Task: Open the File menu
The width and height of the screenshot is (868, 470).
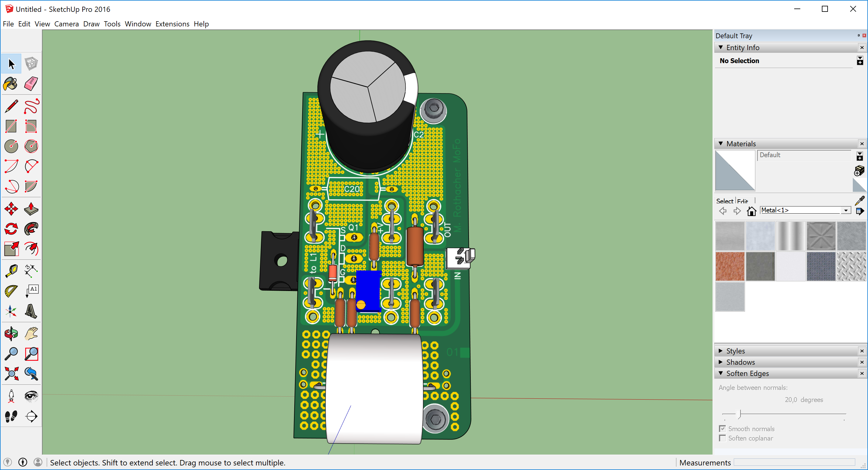Action: [x=8, y=24]
